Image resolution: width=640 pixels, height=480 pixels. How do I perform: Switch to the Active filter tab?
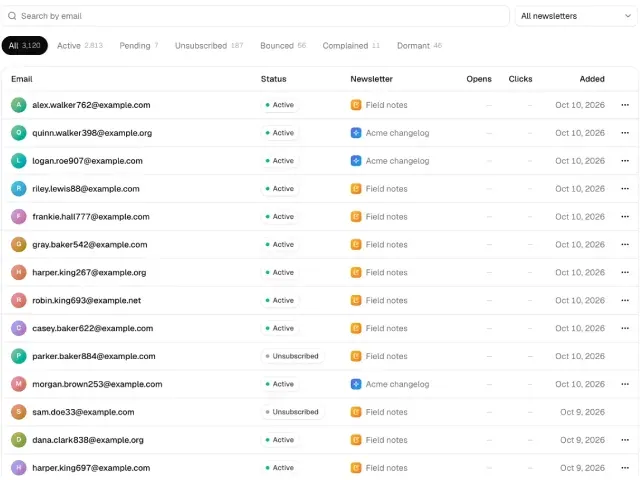tap(80, 45)
